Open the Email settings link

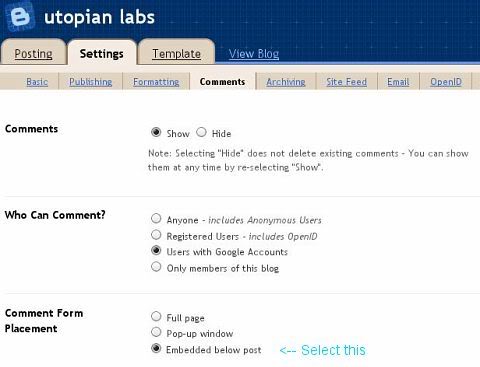(x=398, y=82)
